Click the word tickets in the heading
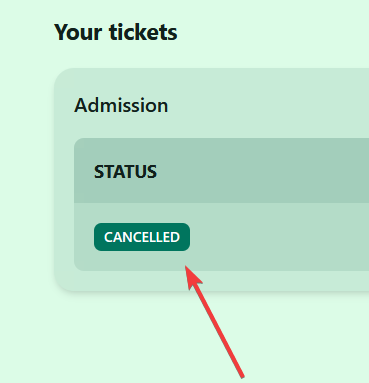369x383 pixels. 143,32
